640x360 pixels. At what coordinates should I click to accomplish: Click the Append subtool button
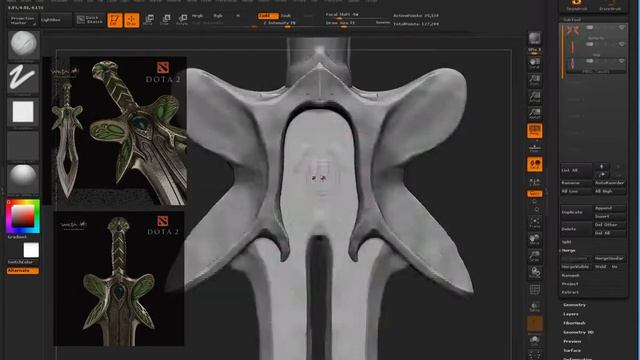coord(609,208)
